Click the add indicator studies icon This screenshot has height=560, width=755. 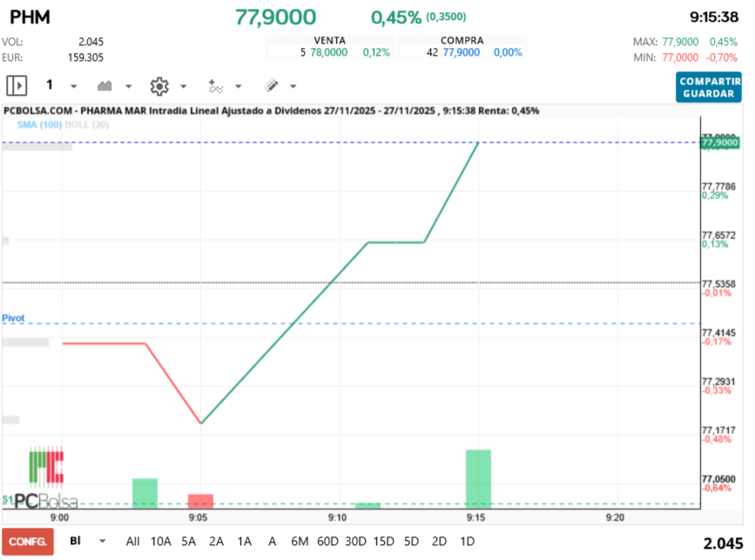[x=215, y=85]
